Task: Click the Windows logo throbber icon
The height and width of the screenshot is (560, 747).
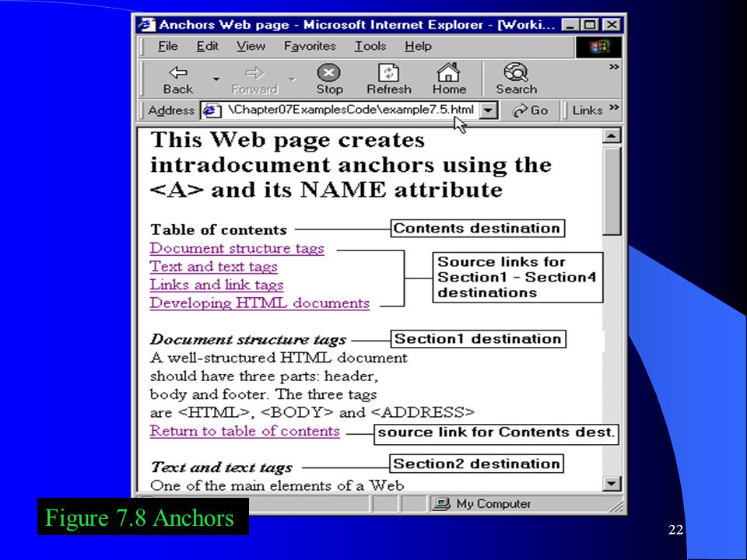Action: pyautogui.click(x=598, y=47)
